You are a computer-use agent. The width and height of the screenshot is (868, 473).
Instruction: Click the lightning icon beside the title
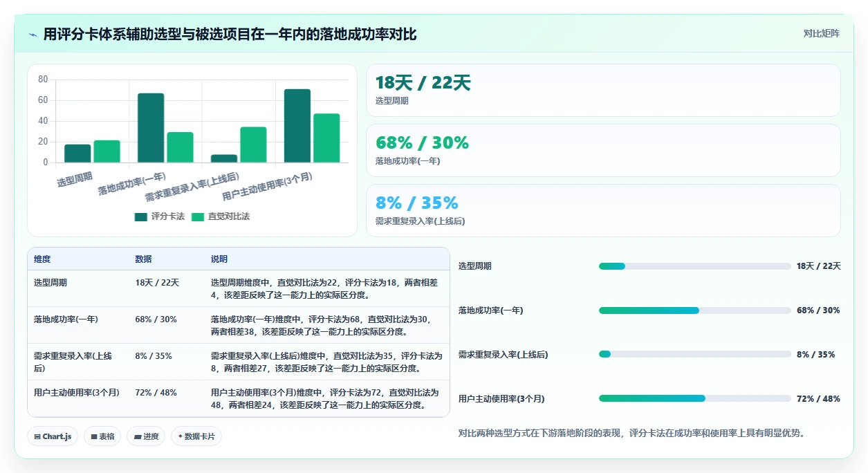point(33,35)
